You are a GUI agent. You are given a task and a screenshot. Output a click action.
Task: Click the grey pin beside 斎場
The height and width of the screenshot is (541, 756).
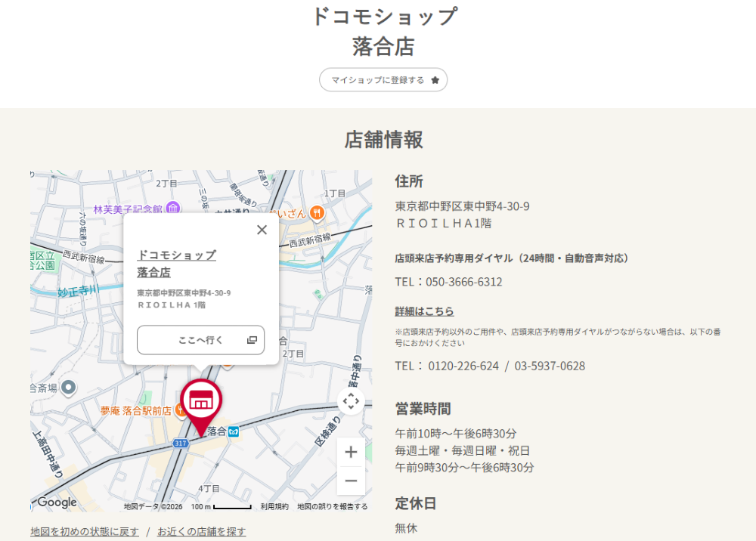point(69,388)
